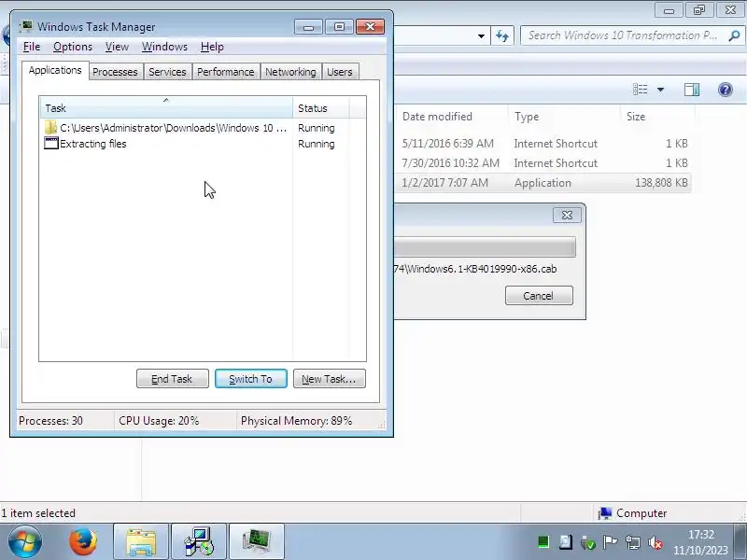Click the Switch To button
The height and width of the screenshot is (560, 747).
[251, 379]
